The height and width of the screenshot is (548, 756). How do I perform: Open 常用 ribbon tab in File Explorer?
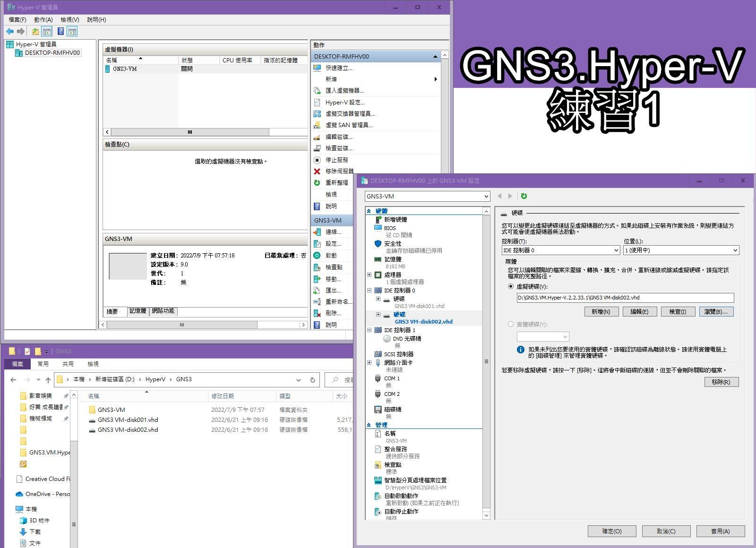(x=43, y=364)
